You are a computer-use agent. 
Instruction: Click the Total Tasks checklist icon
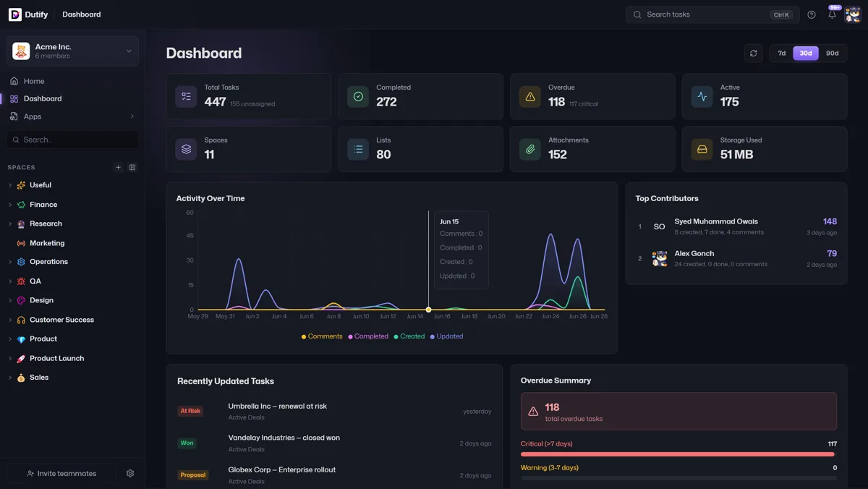point(186,96)
